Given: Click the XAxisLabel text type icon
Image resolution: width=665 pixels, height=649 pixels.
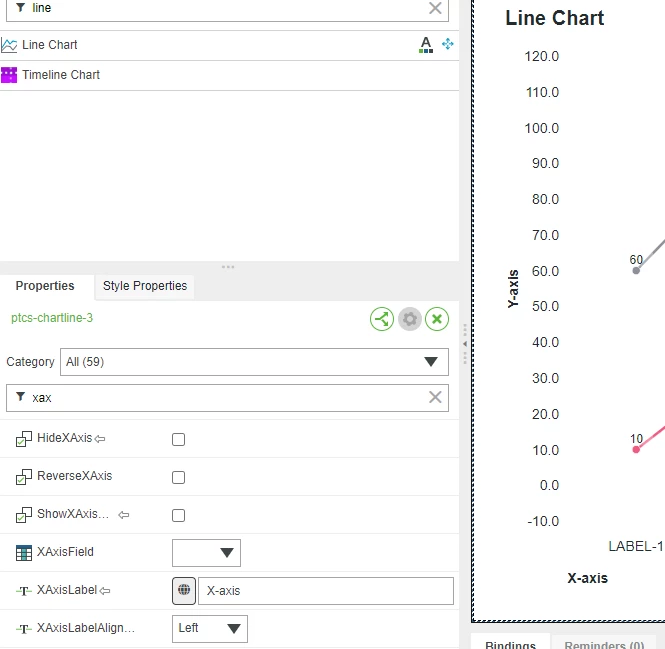Looking at the screenshot, I should tap(24, 591).
